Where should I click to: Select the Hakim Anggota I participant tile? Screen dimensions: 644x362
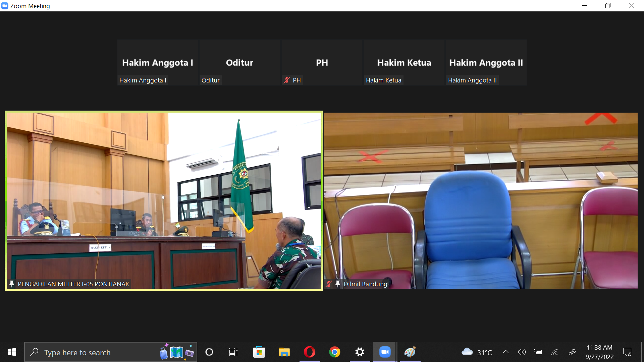157,63
